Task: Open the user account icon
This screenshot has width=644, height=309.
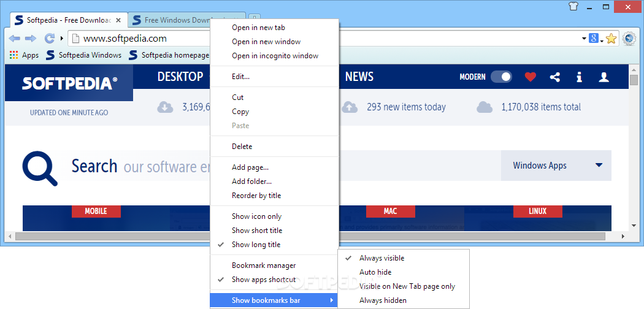Action: pyautogui.click(x=604, y=77)
